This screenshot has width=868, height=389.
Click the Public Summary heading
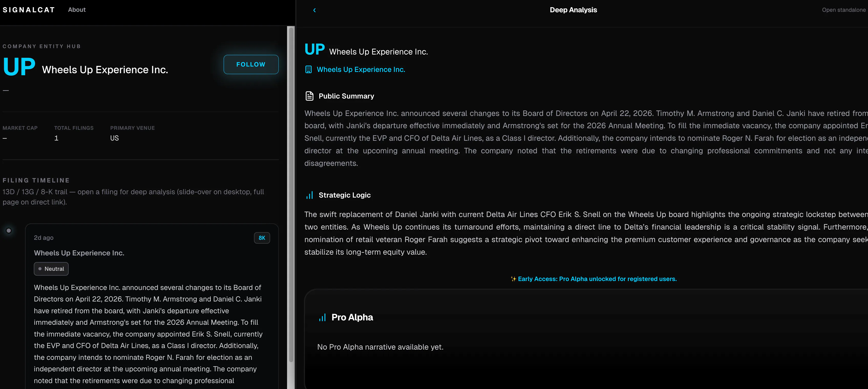click(346, 96)
